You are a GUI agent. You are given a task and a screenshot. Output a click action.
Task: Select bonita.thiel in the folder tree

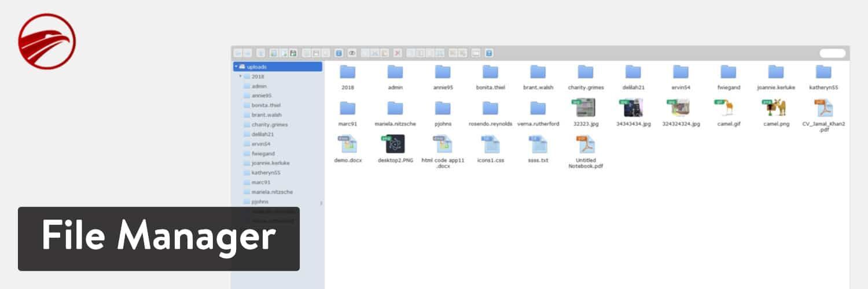[266, 105]
